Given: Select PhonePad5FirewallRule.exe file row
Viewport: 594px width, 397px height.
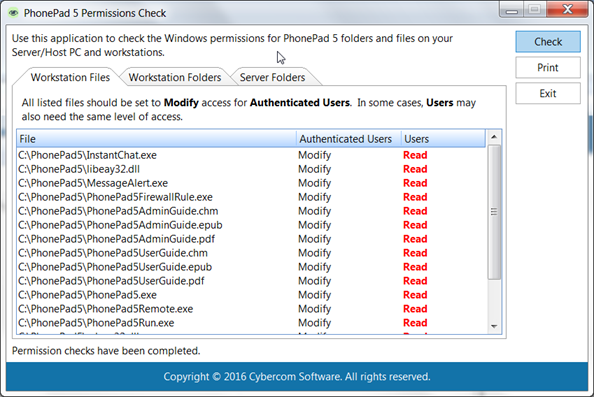Looking at the screenshot, I should click(251, 197).
